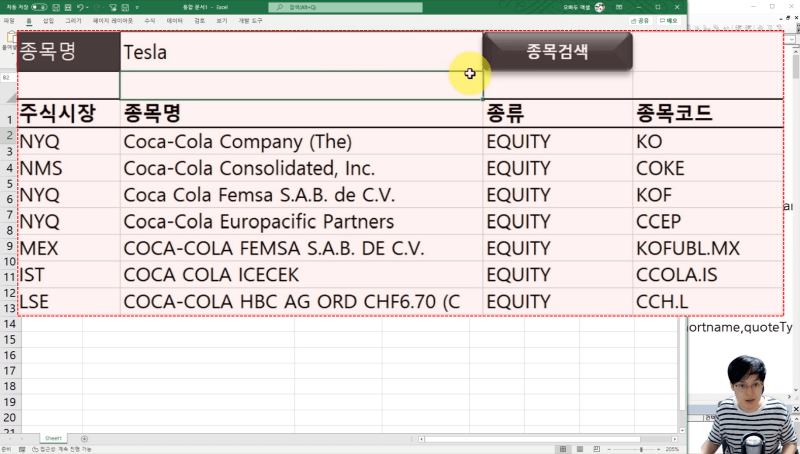Screen dimensions: 800x454
Task: Maximize the background window behind Excel
Action: coord(772,7)
